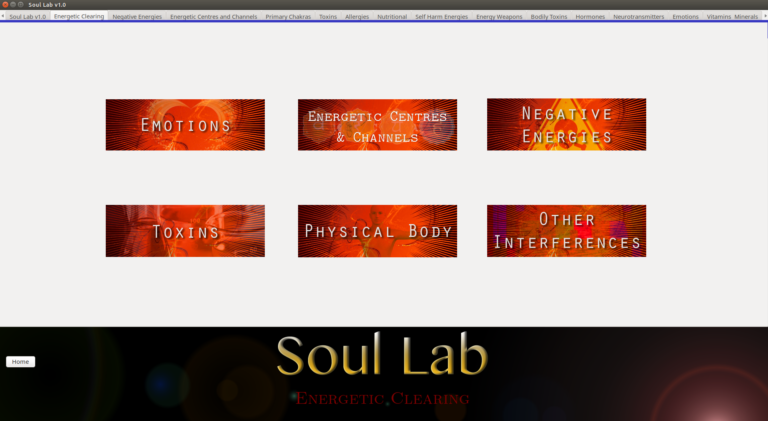Open the Negative Energies banner tile
Viewport: 768px width, 421px height.
click(x=566, y=124)
